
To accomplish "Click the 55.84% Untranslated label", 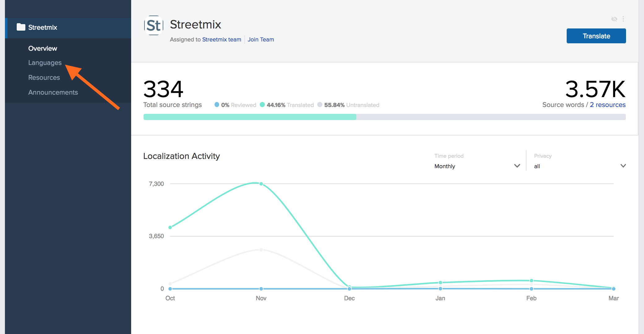I will (x=352, y=105).
